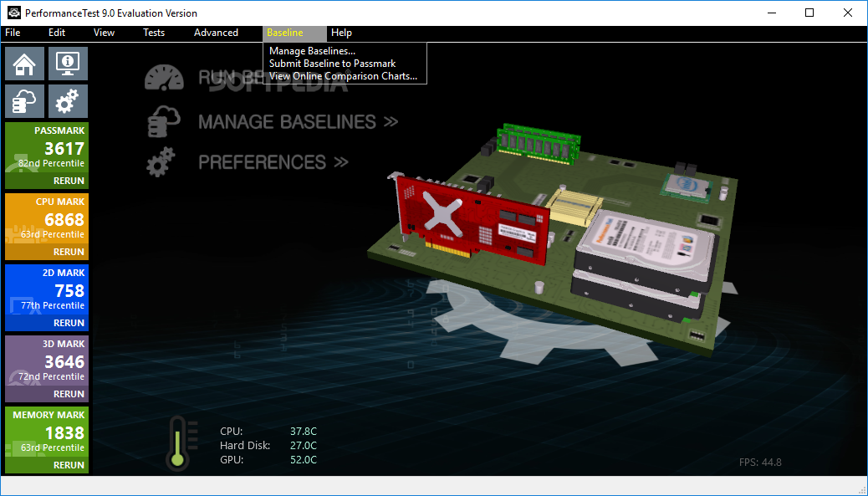Select the hard disk drives on motherboard
This screenshot has height=496, width=868.
pyautogui.click(x=645, y=266)
